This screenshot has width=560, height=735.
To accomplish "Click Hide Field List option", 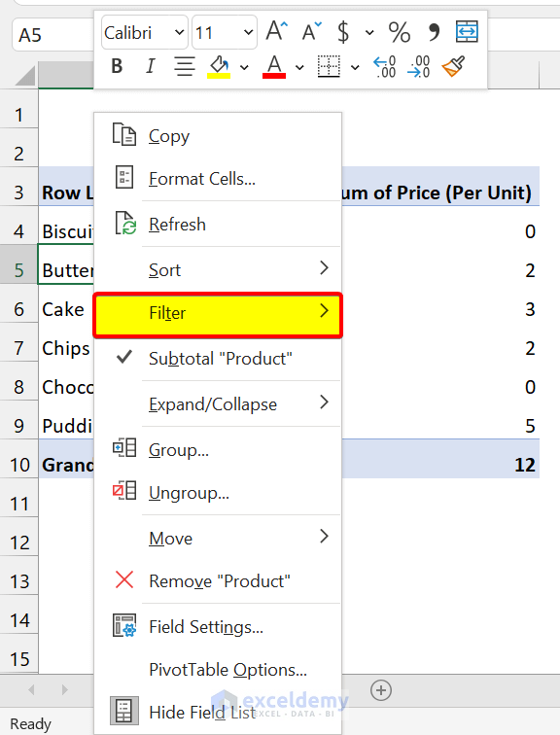I will tap(218, 712).
